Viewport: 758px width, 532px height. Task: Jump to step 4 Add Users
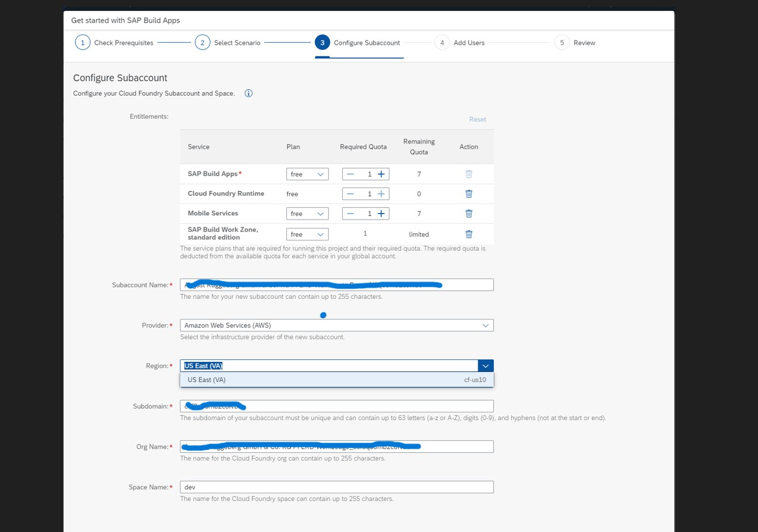click(460, 43)
